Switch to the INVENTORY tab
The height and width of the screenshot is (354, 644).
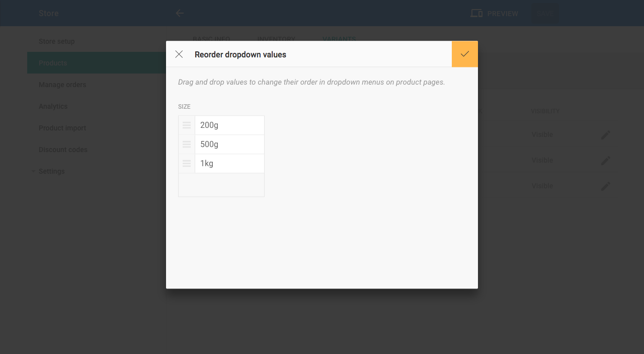click(x=276, y=38)
